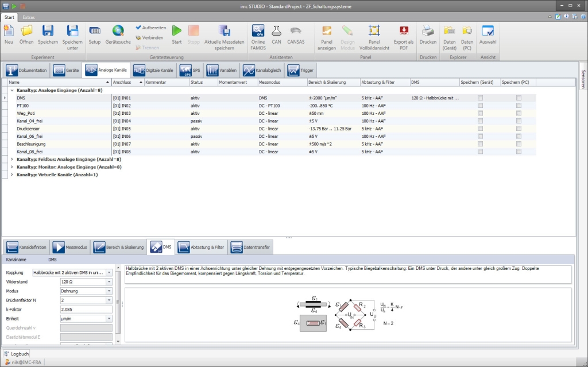Click Export als PDF icon
This screenshot has width=588, height=367.
(404, 31)
